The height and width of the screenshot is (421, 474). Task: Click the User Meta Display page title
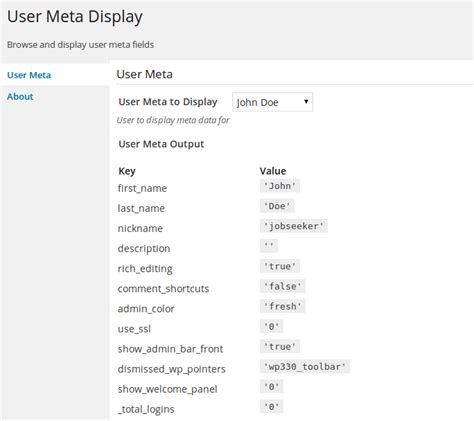[x=75, y=17]
